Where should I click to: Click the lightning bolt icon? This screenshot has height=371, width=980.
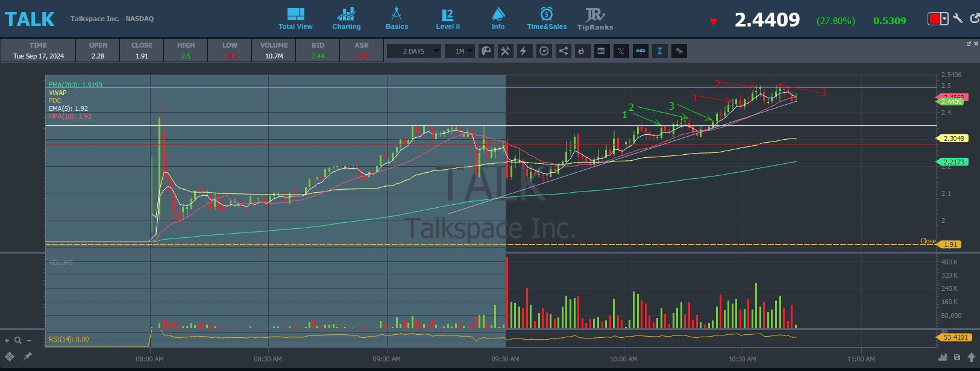point(523,51)
